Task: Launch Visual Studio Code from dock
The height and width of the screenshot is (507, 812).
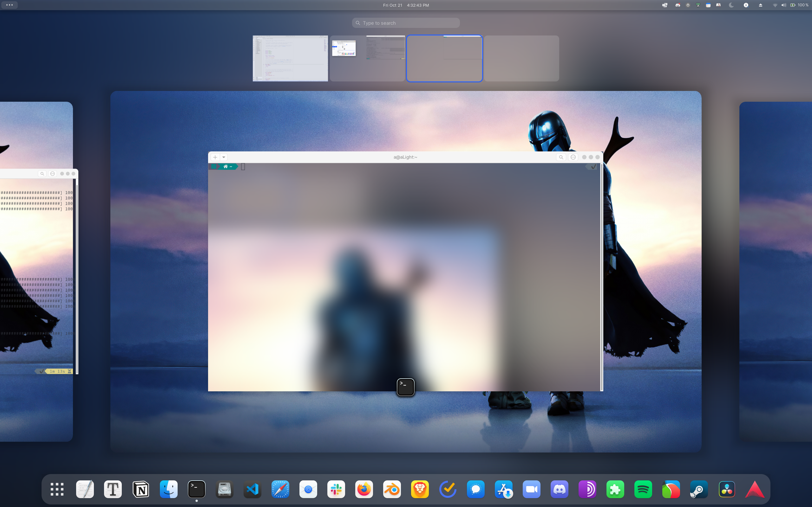Action: point(252,489)
